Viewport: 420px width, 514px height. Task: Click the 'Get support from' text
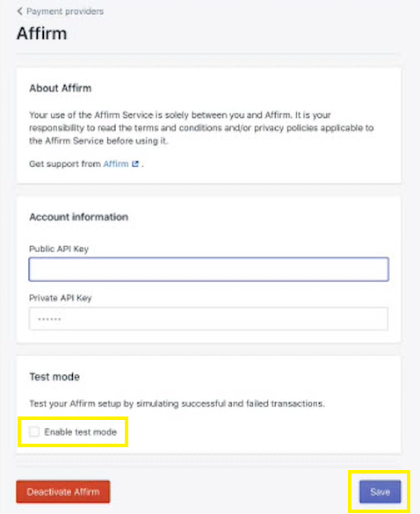click(65, 163)
